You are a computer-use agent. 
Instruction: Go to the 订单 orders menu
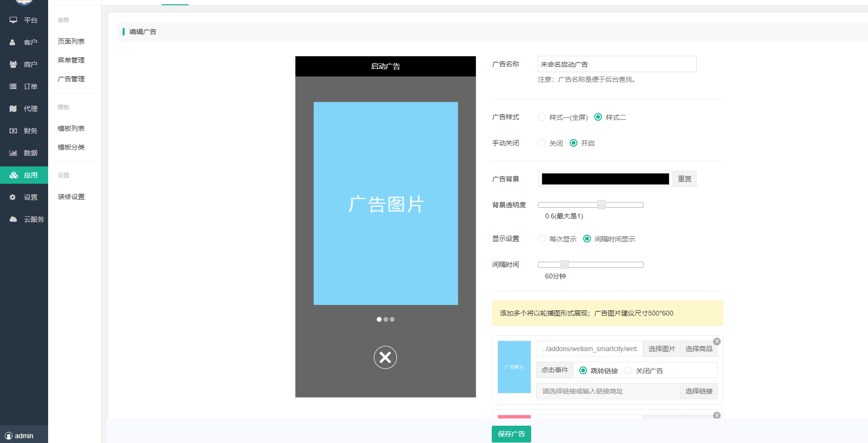(24, 87)
